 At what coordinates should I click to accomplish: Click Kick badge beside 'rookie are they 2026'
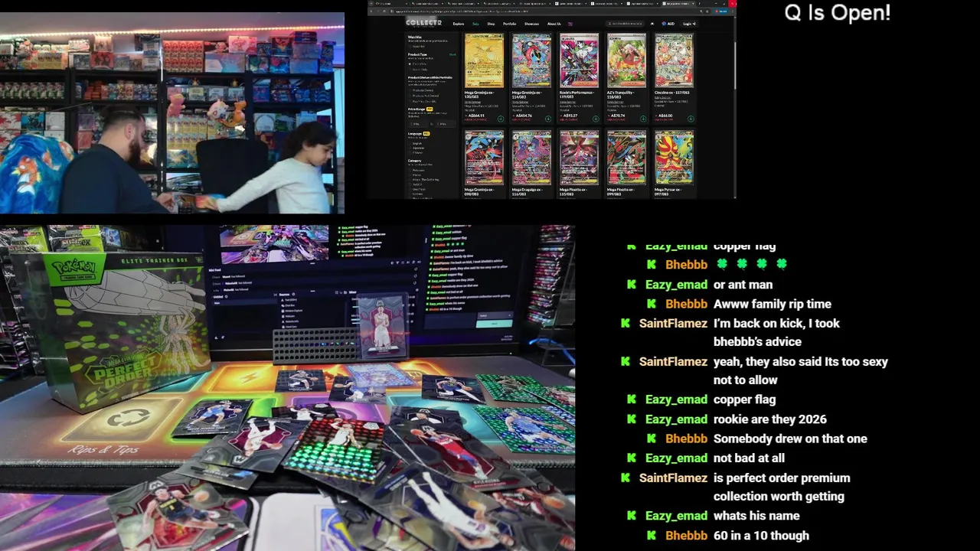tap(632, 419)
